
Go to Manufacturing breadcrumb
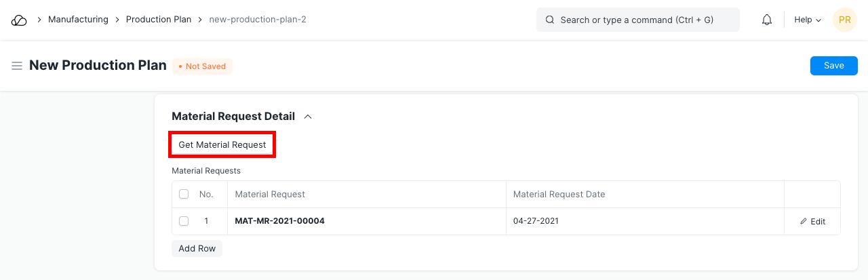point(78,20)
